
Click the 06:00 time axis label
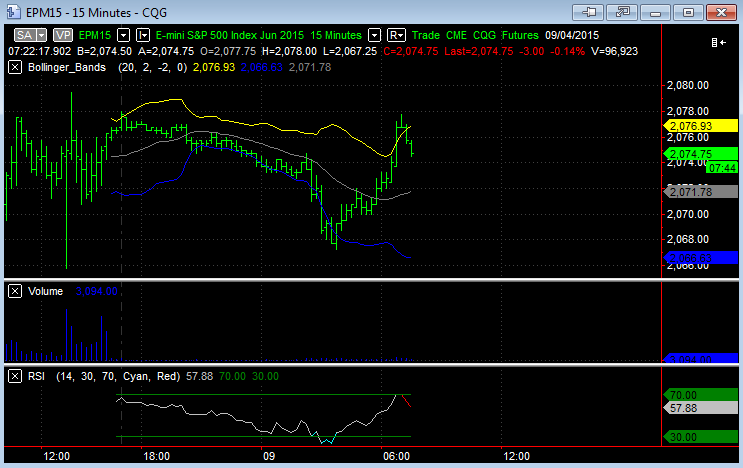pyautogui.click(x=396, y=456)
